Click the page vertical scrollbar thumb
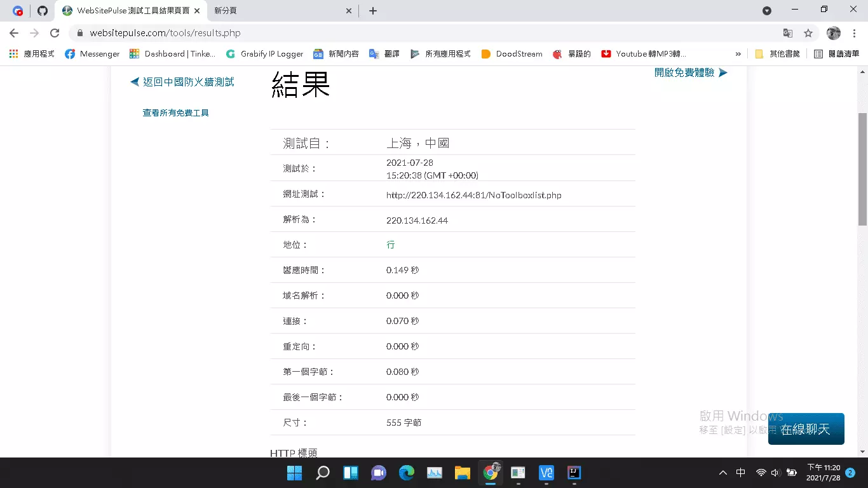The height and width of the screenshot is (488, 868). coord(862,169)
